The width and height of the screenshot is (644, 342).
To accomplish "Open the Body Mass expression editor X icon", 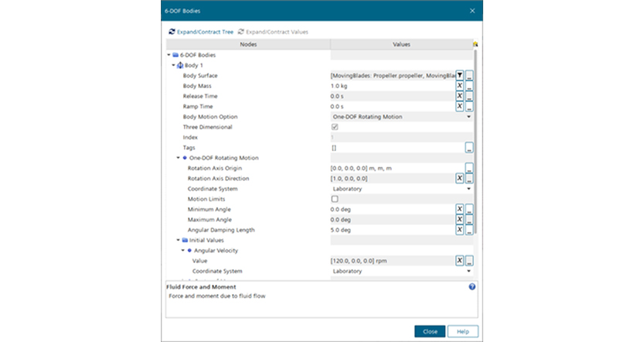I will pos(459,85).
